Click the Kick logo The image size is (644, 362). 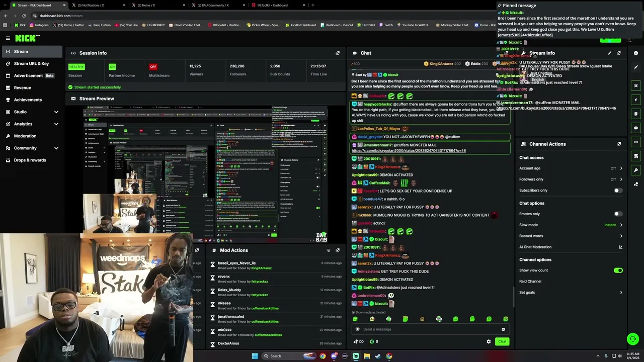pos(27,38)
